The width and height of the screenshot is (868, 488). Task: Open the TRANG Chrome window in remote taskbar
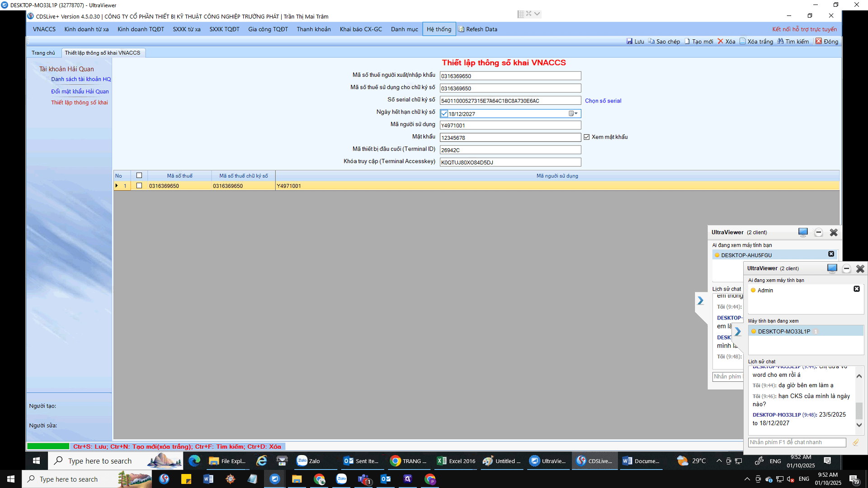[x=409, y=461]
